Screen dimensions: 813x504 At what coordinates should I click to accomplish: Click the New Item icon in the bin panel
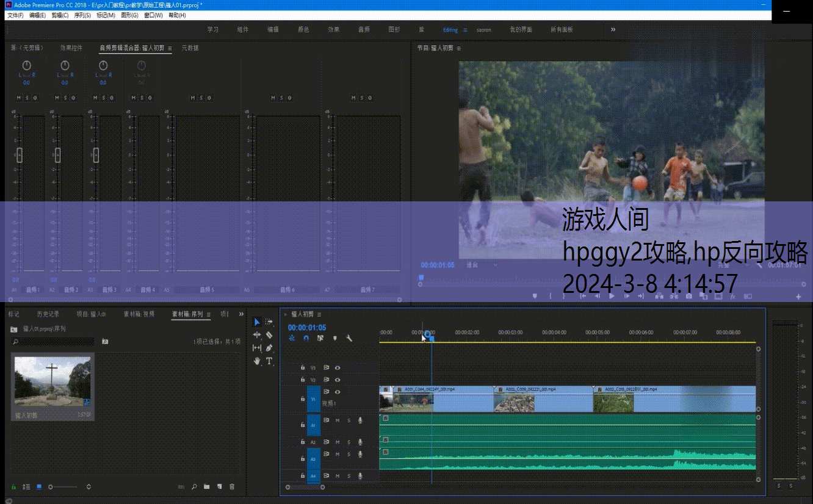click(x=219, y=486)
